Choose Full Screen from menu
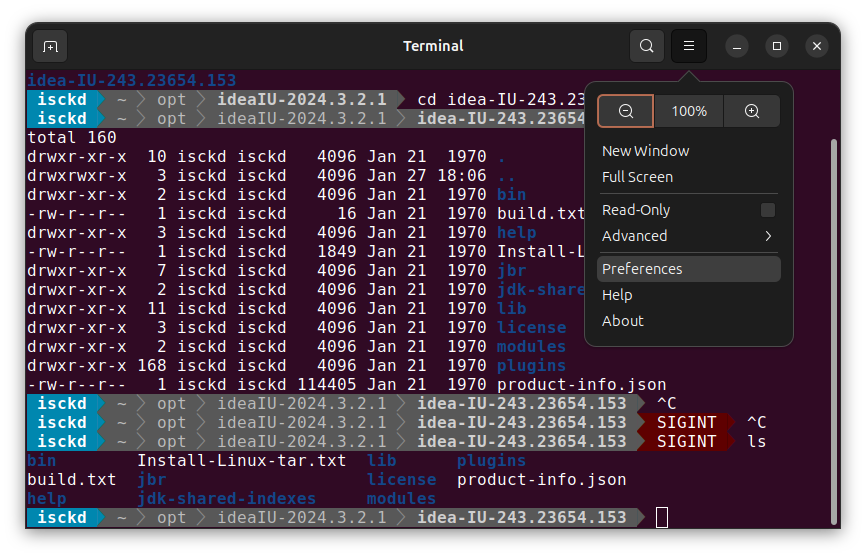This screenshot has width=866, height=557. tap(689, 177)
